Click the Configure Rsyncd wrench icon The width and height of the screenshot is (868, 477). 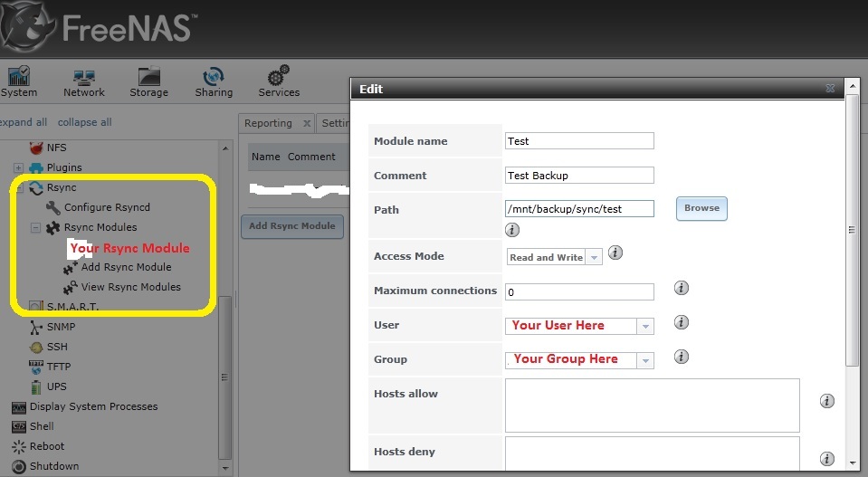[53, 207]
